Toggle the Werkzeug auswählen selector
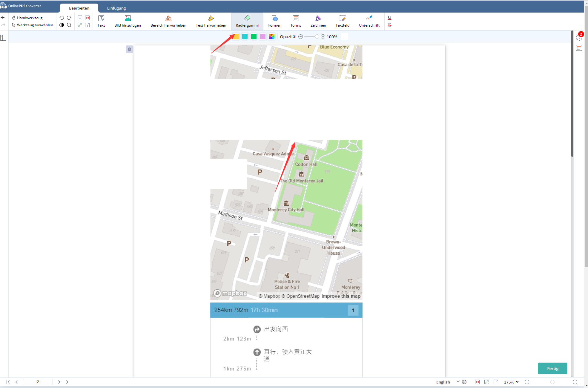The width and height of the screenshot is (588, 388). (x=35, y=25)
